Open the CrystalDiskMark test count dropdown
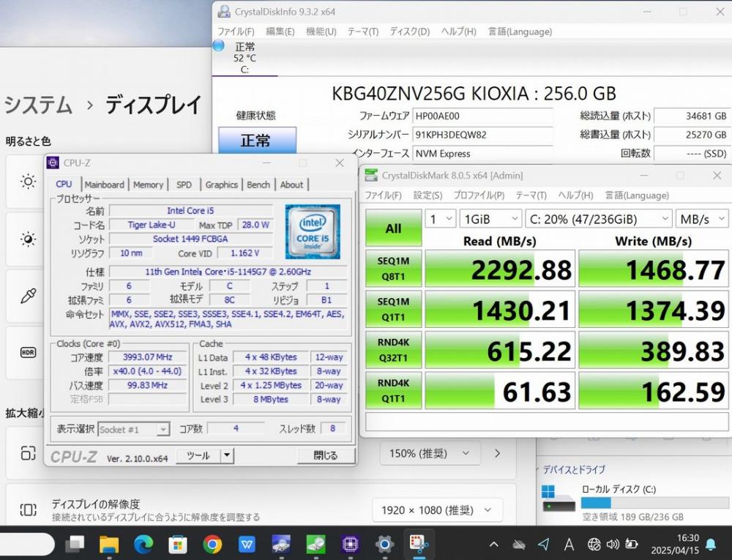 440,219
